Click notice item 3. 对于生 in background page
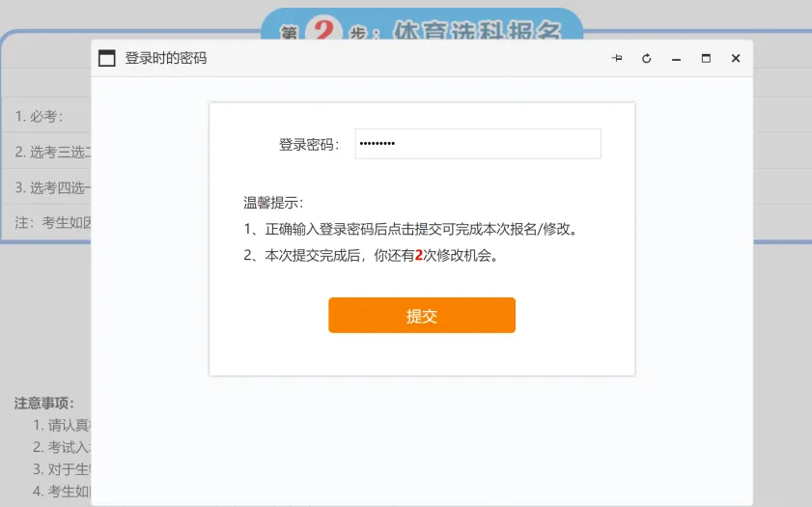 pos(62,469)
